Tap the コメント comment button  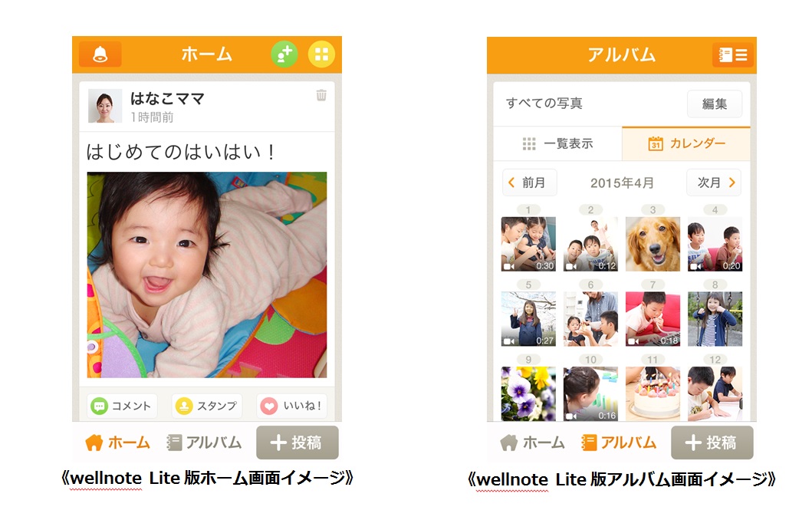point(121,406)
